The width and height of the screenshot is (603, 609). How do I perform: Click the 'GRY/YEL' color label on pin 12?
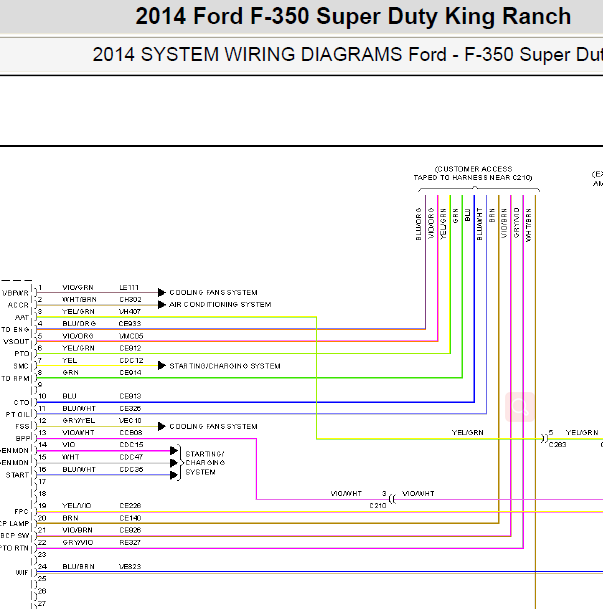pyautogui.click(x=78, y=421)
